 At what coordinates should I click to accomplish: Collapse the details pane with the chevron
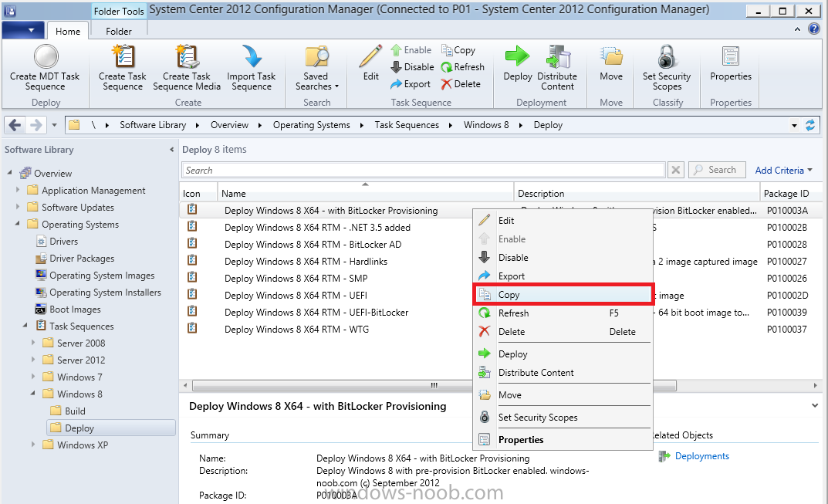[x=815, y=406]
